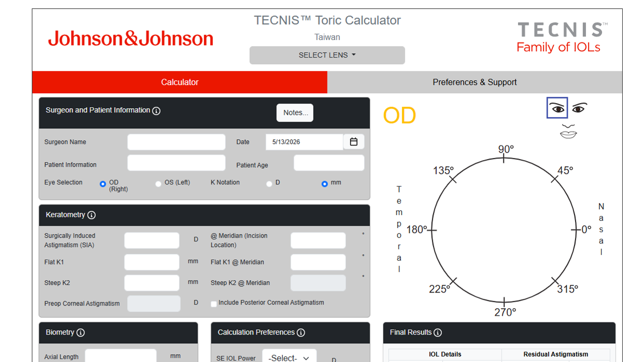The width and height of the screenshot is (644, 362).
Task: Click the Biometry info icon
Action: [x=81, y=333]
